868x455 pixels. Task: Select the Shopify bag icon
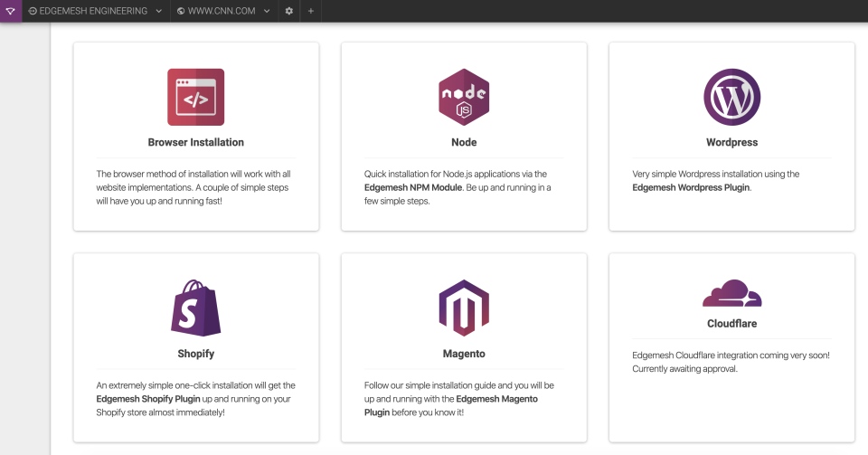pyautogui.click(x=195, y=308)
